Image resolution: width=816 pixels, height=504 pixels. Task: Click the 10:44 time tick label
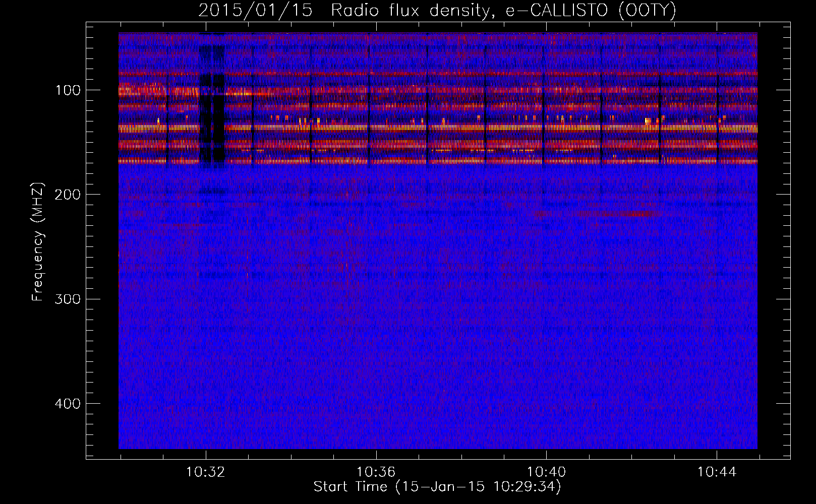pyautogui.click(x=717, y=472)
